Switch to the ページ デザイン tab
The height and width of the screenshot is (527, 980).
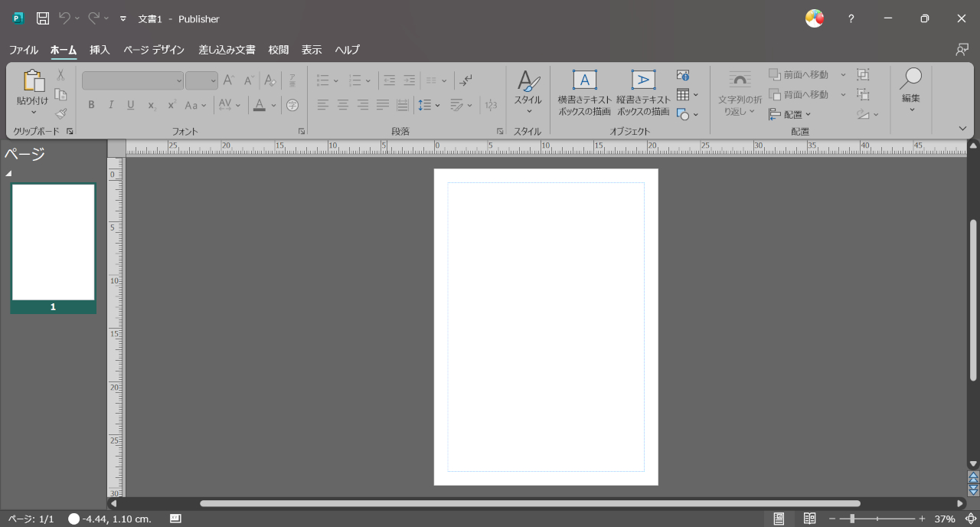pyautogui.click(x=154, y=50)
